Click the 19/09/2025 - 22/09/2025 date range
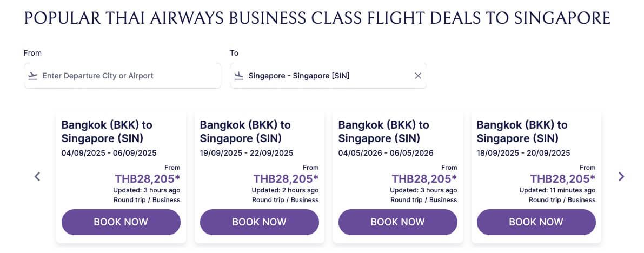 247,153
